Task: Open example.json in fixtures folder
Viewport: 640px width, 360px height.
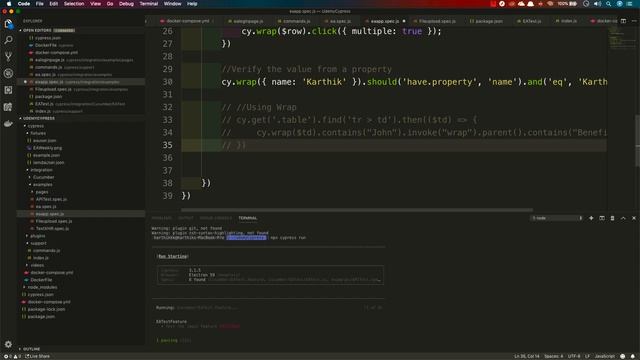Action: click(46, 155)
